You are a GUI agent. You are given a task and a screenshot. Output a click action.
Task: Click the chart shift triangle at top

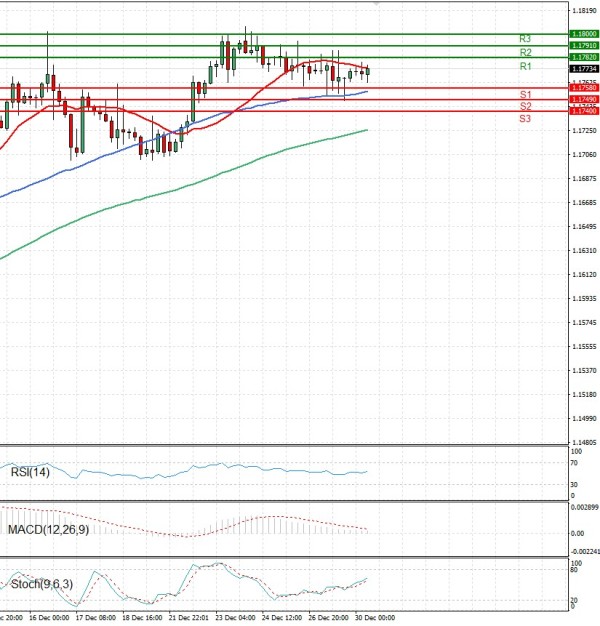[x=377, y=4]
